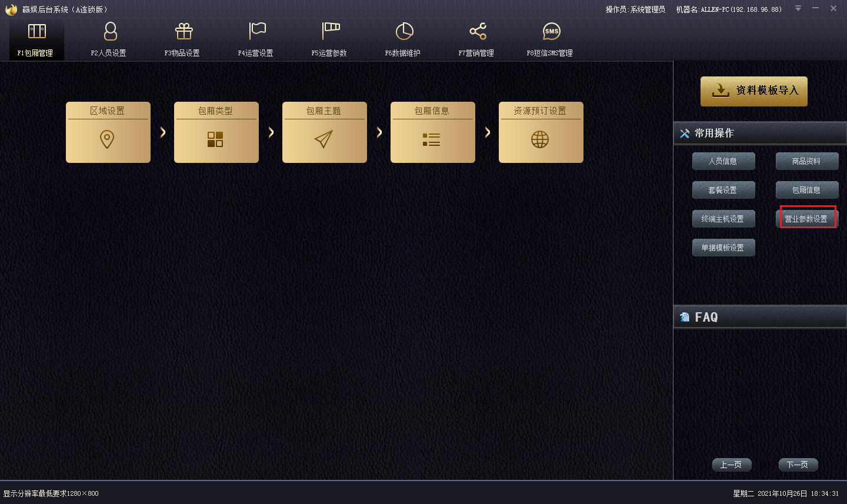The height and width of the screenshot is (504, 847).
Task: Click the globe icon in 资源预订设置 card
Action: click(x=540, y=139)
